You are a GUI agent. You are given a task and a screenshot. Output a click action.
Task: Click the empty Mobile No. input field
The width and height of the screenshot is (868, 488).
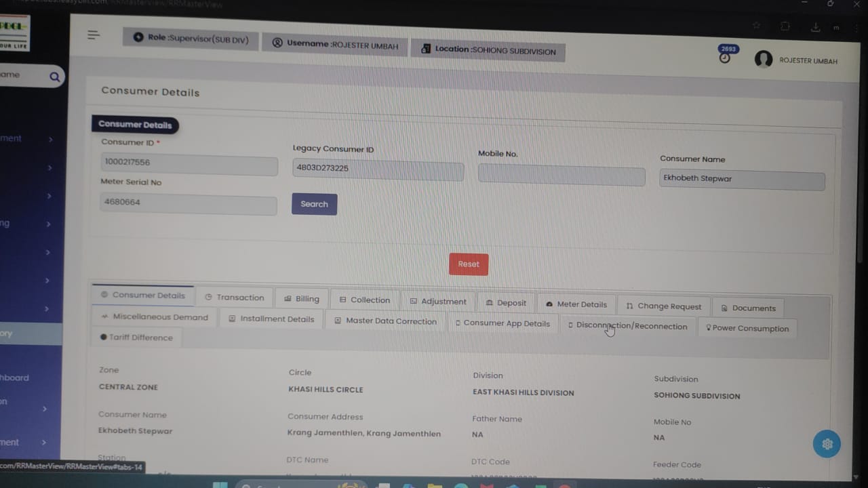tap(561, 175)
